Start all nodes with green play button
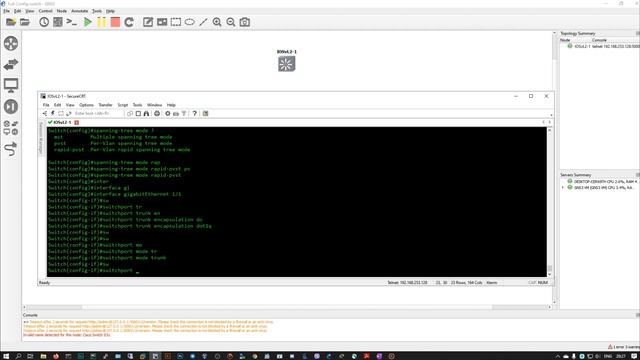 click(x=88, y=22)
